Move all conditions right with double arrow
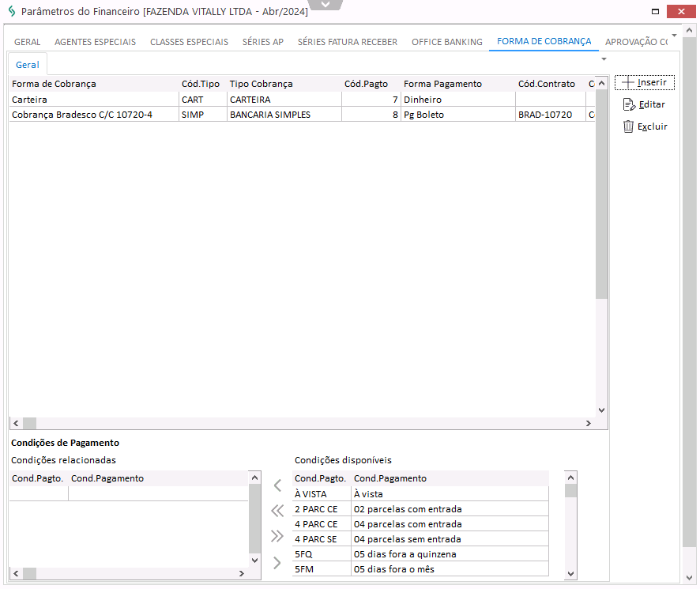Image resolution: width=700 pixels, height=589 pixels. 277,537
